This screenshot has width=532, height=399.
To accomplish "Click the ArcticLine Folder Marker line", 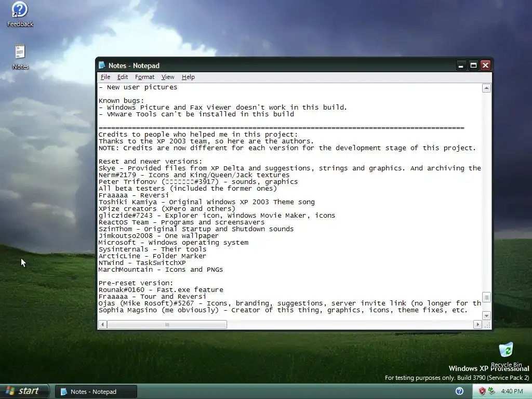I will point(152,256).
